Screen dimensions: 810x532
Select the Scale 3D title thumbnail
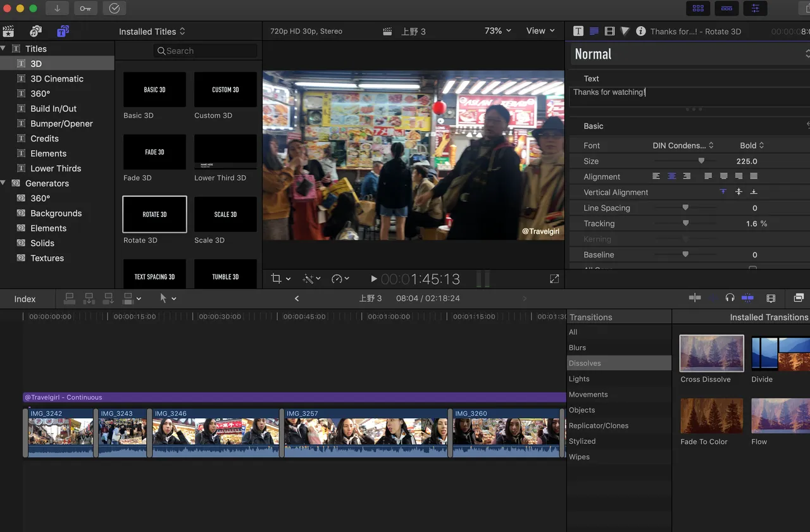(225, 214)
